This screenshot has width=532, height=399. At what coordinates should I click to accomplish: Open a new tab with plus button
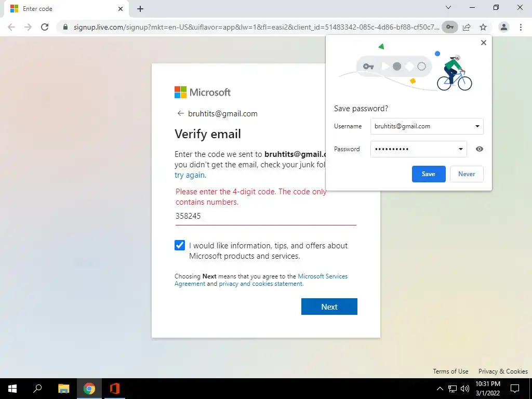pyautogui.click(x=140, y=9)
